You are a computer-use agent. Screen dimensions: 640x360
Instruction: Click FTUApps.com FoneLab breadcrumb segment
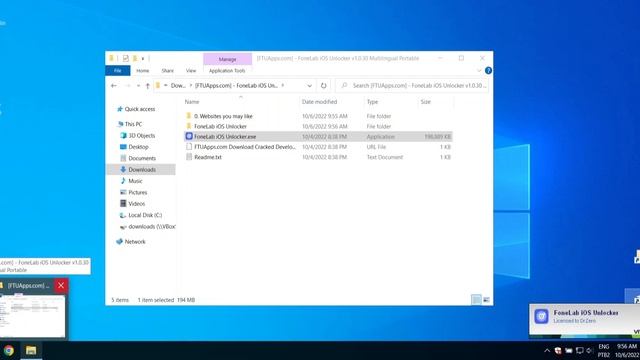click(236, 86)
